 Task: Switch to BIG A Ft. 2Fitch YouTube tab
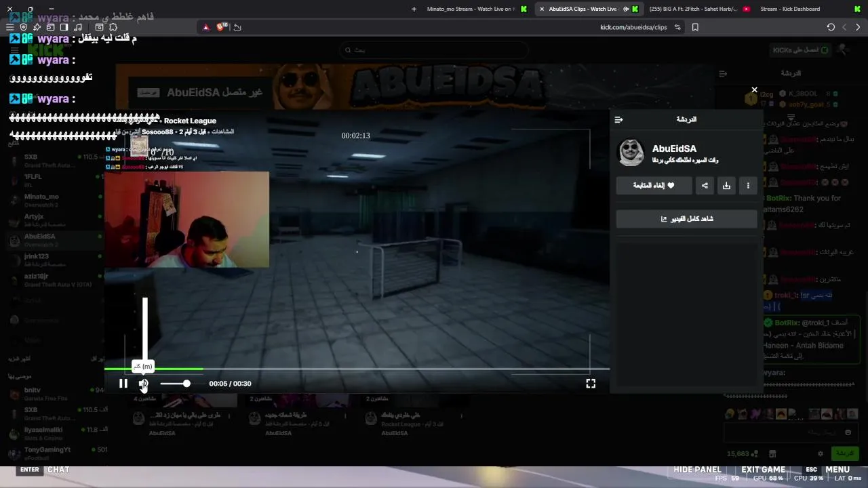(x=698, y=9)
